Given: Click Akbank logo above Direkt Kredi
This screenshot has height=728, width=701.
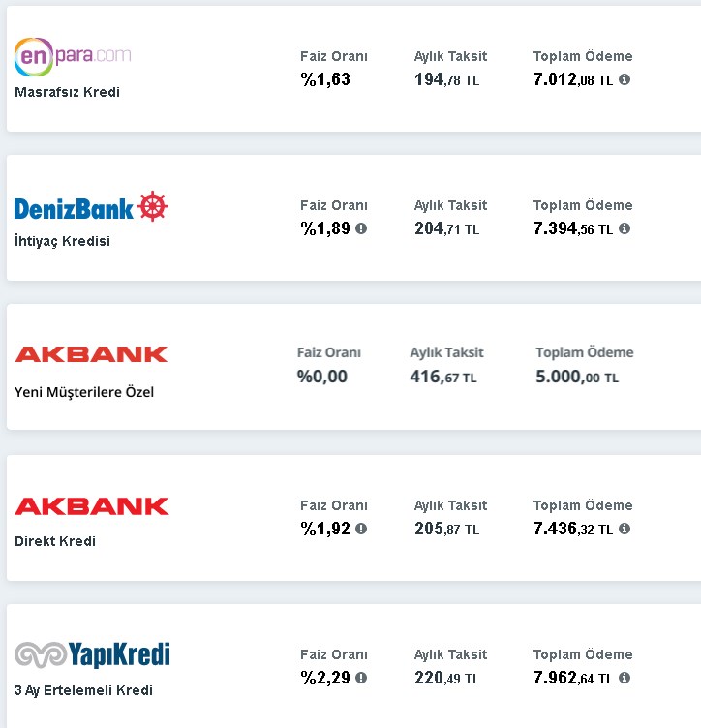Looking at the screenshot, I should [x=91, y=505].
